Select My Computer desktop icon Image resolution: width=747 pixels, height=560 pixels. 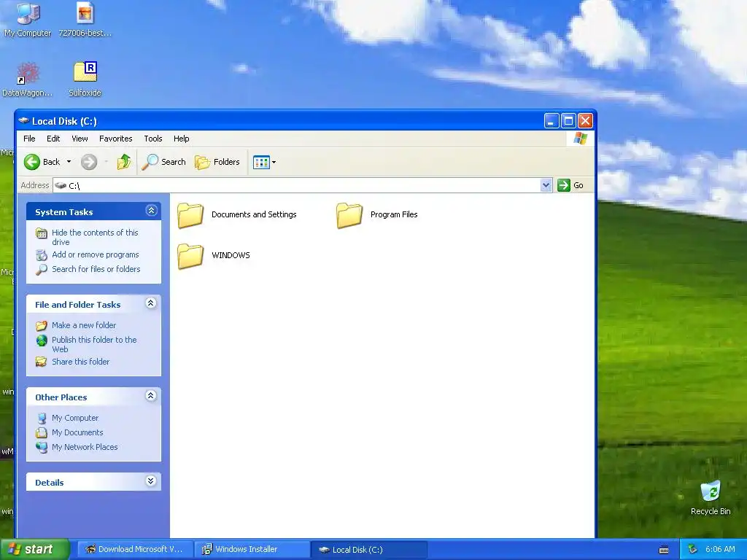tap(28, 20)
